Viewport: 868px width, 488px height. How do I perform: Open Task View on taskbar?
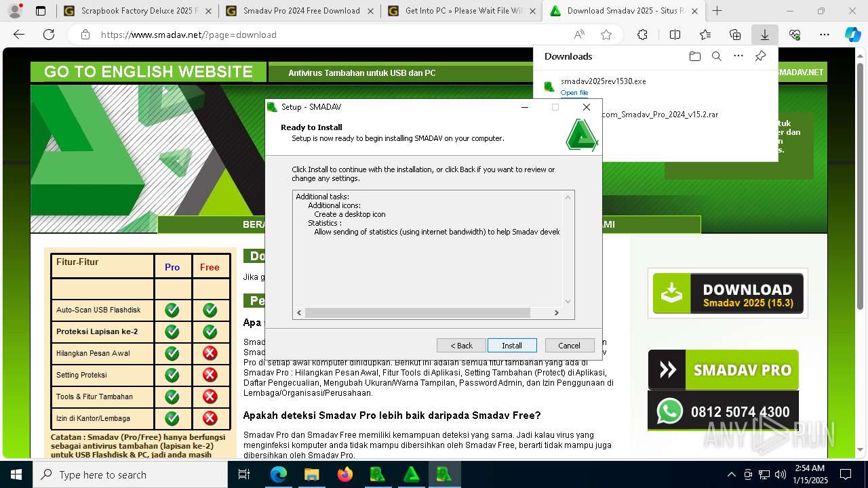(x=244, y=474)
